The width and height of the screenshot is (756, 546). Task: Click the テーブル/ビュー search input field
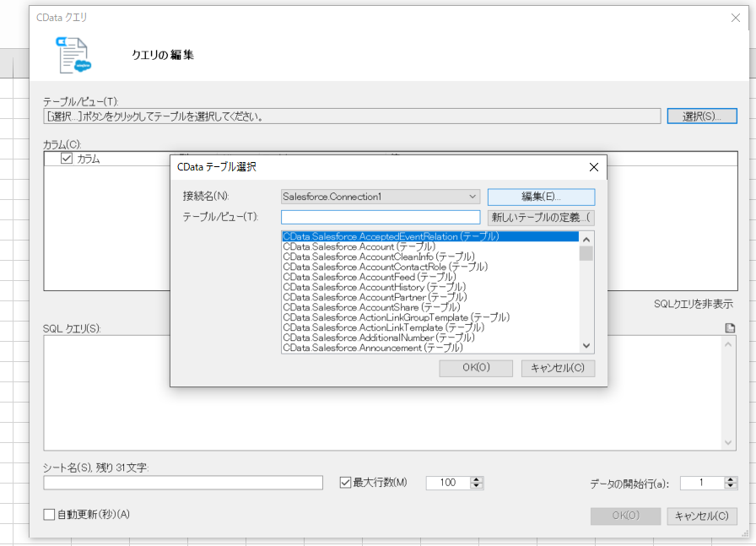click(381, 218)
